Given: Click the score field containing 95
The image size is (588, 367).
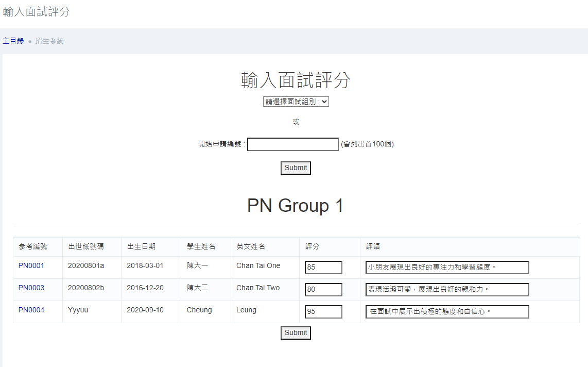Looking at the screenshot, I should [x=323, y=312].
